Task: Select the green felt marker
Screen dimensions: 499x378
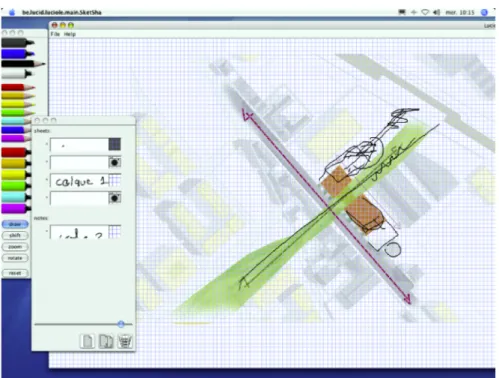Action: [x=16, y=186]
